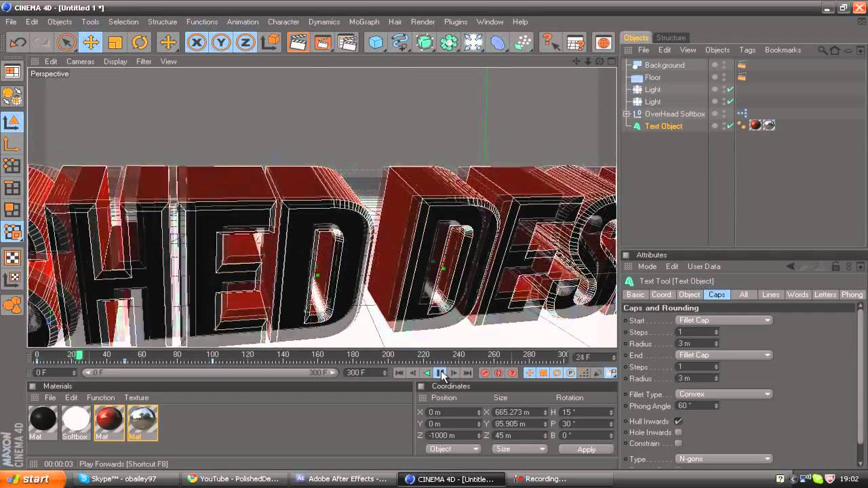
Task: Open the Size mode dropdown in Coordinates
Action: point(520,449)
